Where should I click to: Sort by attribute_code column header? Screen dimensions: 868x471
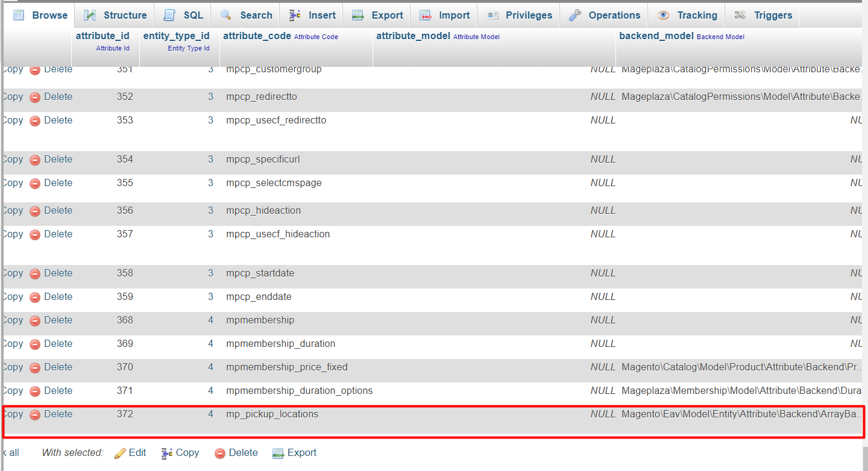(257, 36)
